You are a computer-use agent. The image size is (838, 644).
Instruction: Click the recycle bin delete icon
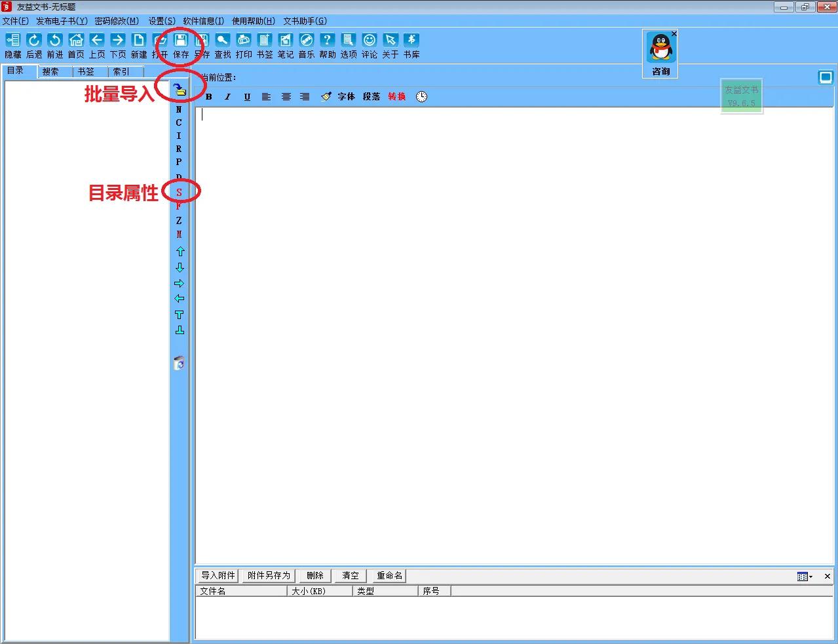click(x=179, y=363)
